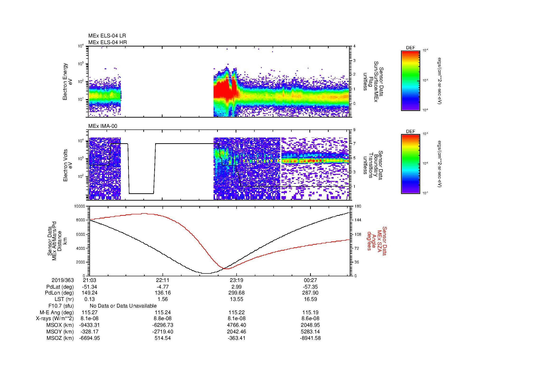This screenshot has height=392, width=555.
Task: Click the MSOZ value '514.54'
Action: (x=163, y=338)
